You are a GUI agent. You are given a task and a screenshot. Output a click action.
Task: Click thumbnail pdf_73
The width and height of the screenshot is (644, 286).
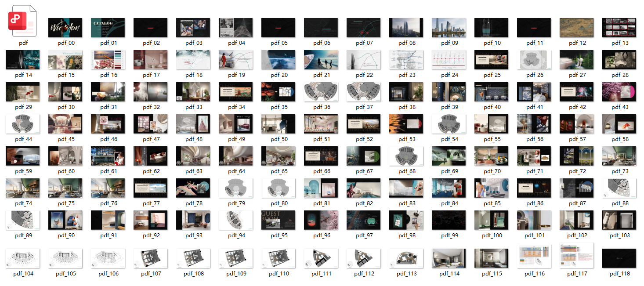(619, 156)
